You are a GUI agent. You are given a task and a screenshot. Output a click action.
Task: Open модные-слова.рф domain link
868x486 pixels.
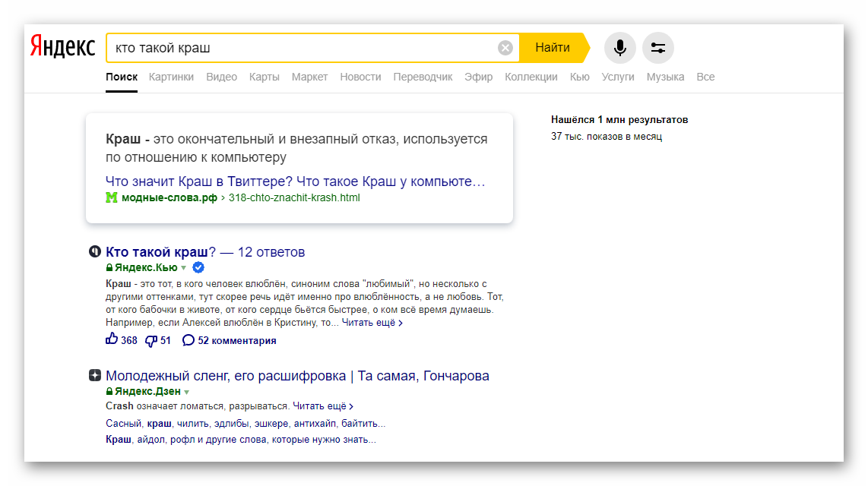169,198
